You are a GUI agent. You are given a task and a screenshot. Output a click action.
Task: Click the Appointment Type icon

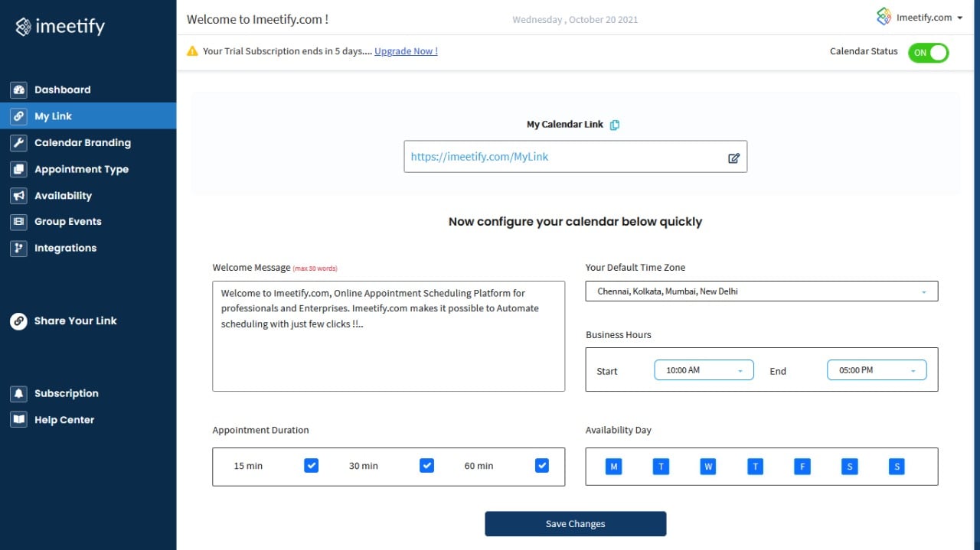pyautogui.click(x=18, y=169)
